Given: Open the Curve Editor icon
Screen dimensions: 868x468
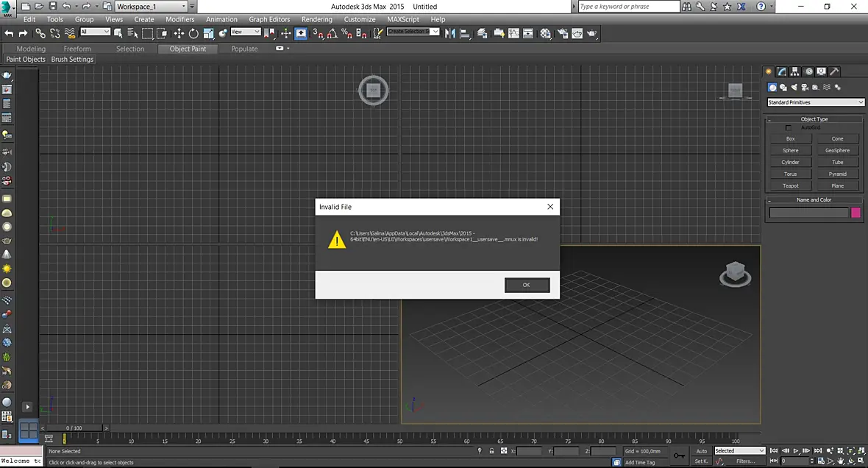Looking at the screenshot, I should 513,33.
